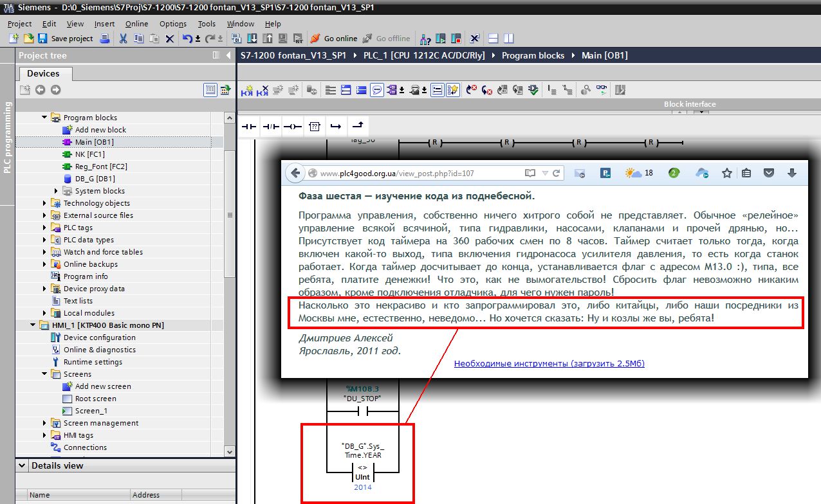The height and width of the screenshot is (504, 821).
Task: Select Main [OB1] block
Action: pos(94,142)
